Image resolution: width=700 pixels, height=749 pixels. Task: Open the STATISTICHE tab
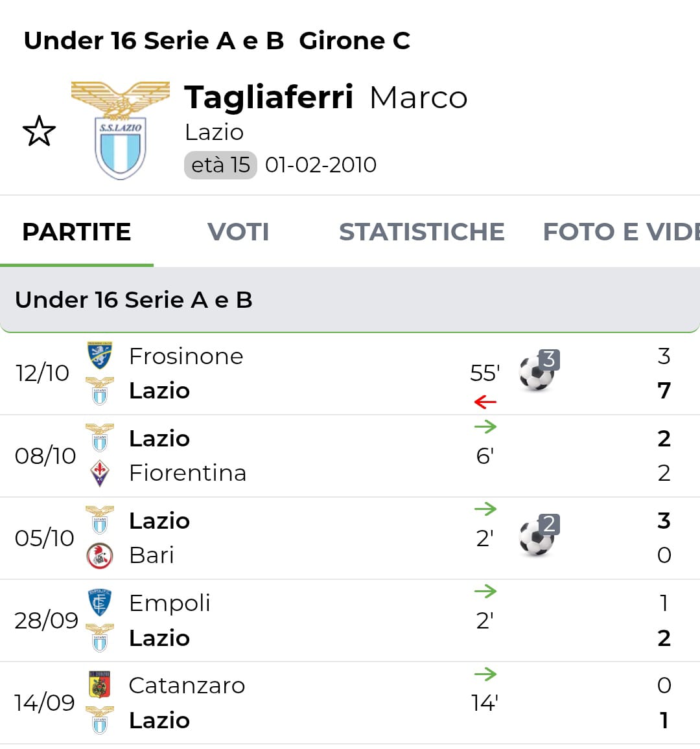[x=421, y=232]
